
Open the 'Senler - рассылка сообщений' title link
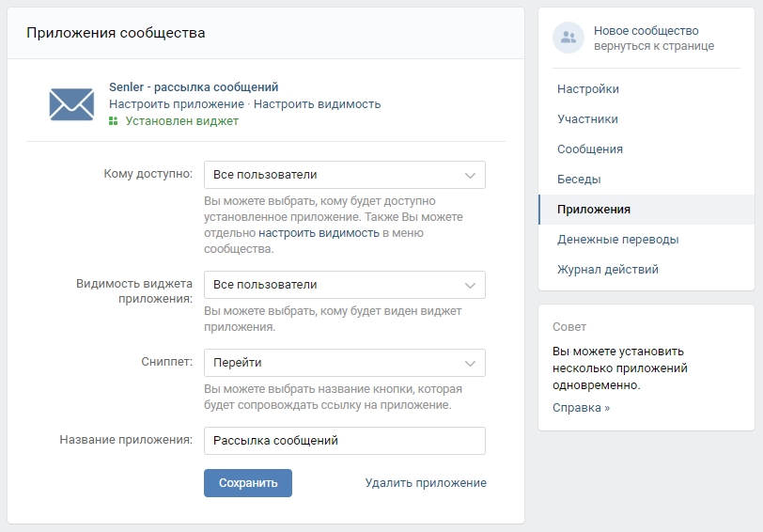(194, 87)
